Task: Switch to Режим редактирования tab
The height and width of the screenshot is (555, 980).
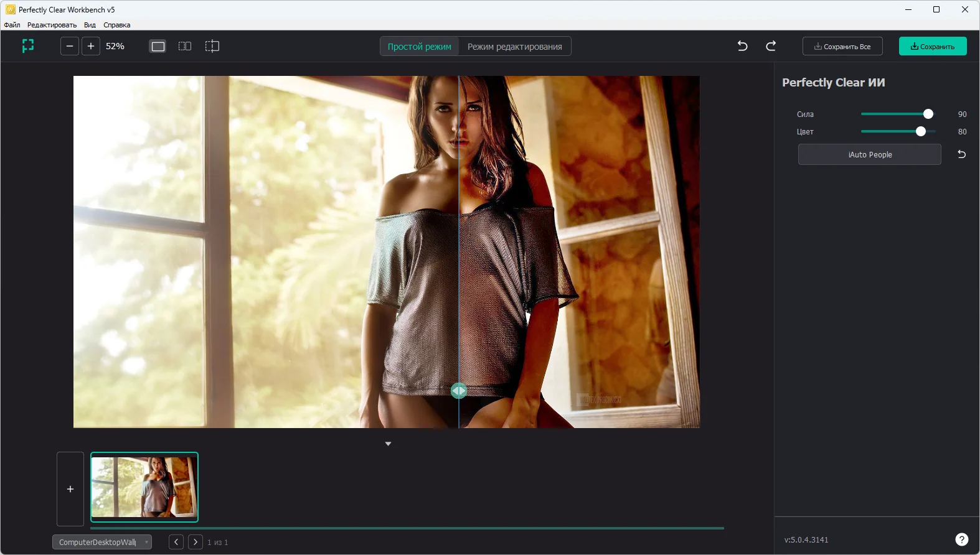Action: [x=514, y=47]
